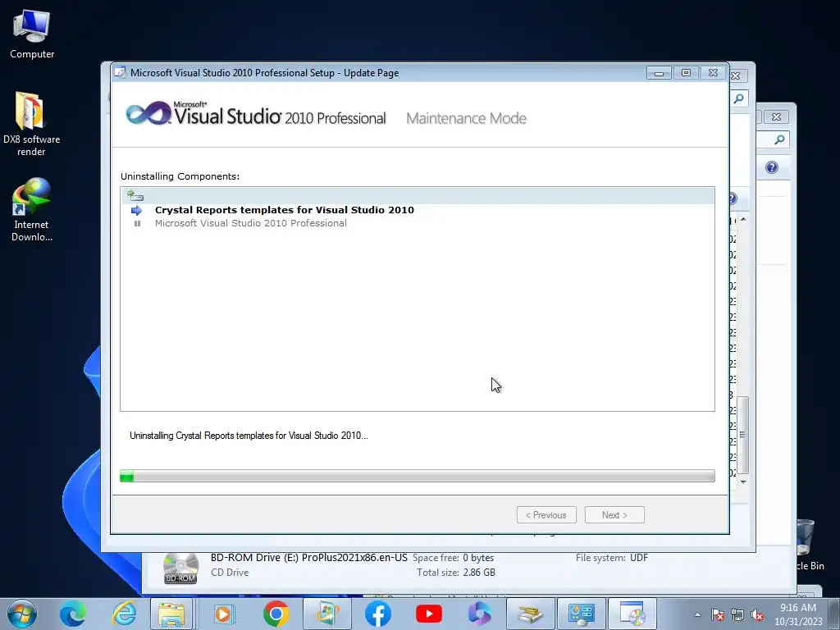The height and width of the screenshot is (630, 840).
Task: Select the BD-ROM Drive (E:) ProPlus2021x86.en-US label
Action: click(309, 558)
